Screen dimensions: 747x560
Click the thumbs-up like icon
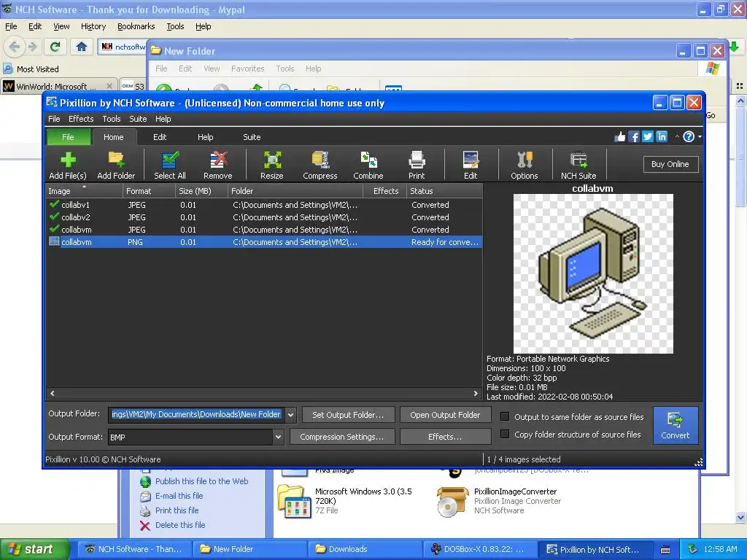(x=620, y=137)
